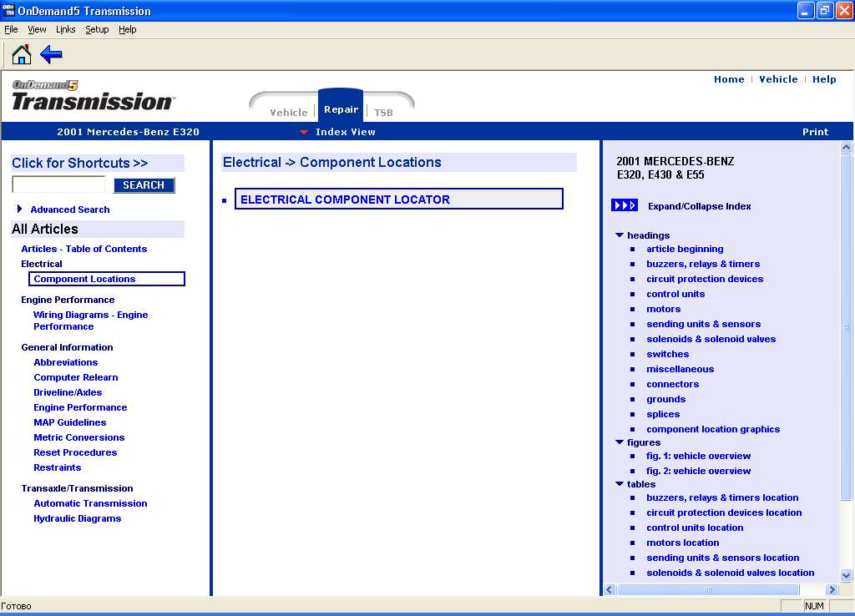Open the Setup menu
The height and width of the screenshot is (616, 855).
[x=97, y=29]
